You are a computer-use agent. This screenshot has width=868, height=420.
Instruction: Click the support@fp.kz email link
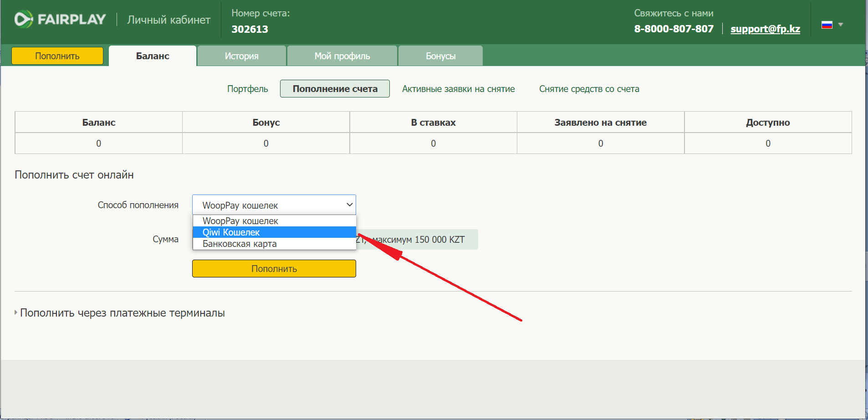pos(766,29)
